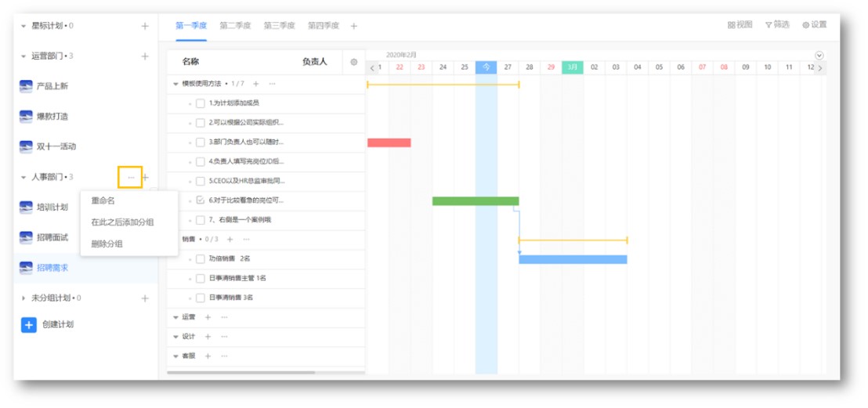Collapse the 设计 task group arrow
Viewport: 868px width, 408px height.
pyautogui.click(x=176, y=337)
